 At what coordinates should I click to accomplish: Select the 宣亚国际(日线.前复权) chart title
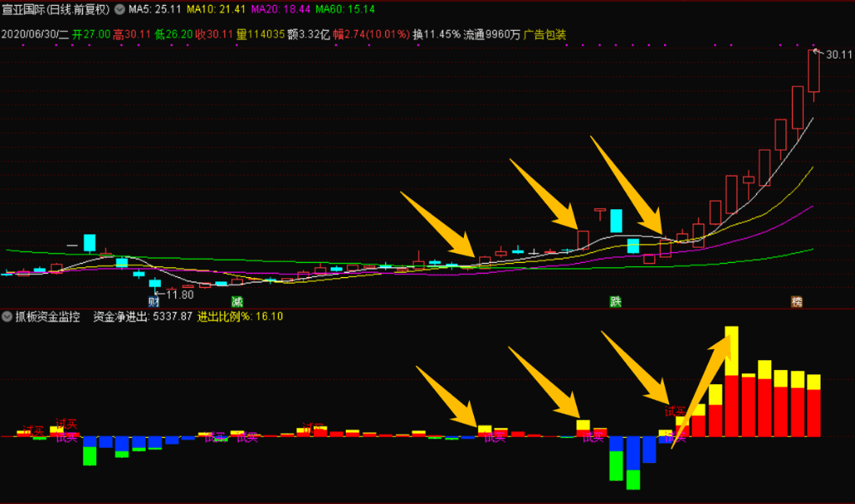[56, 9]
